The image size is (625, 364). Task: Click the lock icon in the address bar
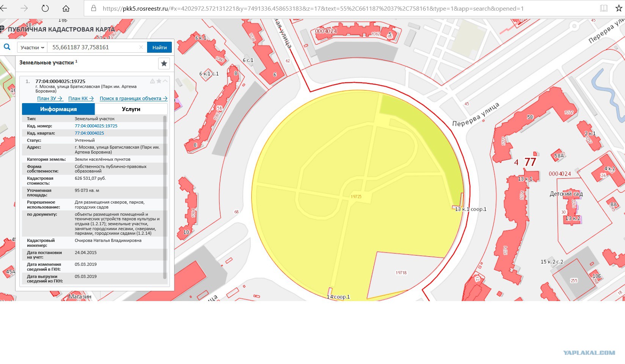tap(93, 8)
